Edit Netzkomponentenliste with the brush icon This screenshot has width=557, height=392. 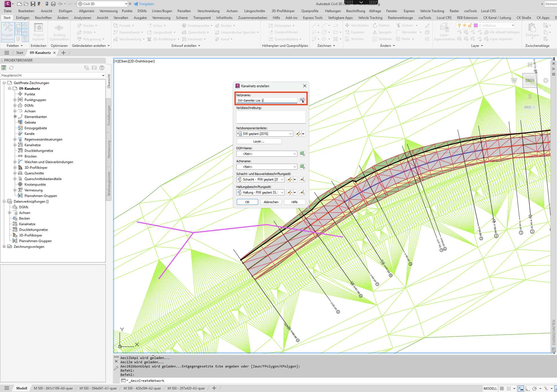point(298,134)
